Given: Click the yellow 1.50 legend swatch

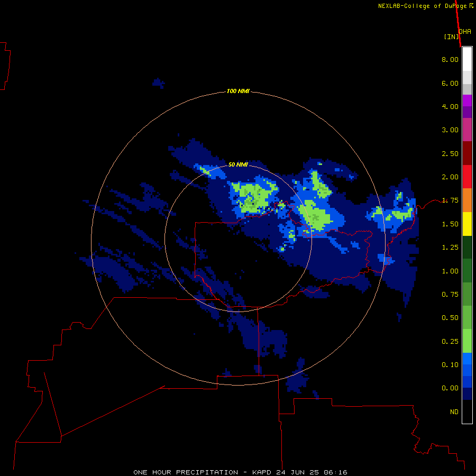Looking at the screenshot, I should (467, 224).
